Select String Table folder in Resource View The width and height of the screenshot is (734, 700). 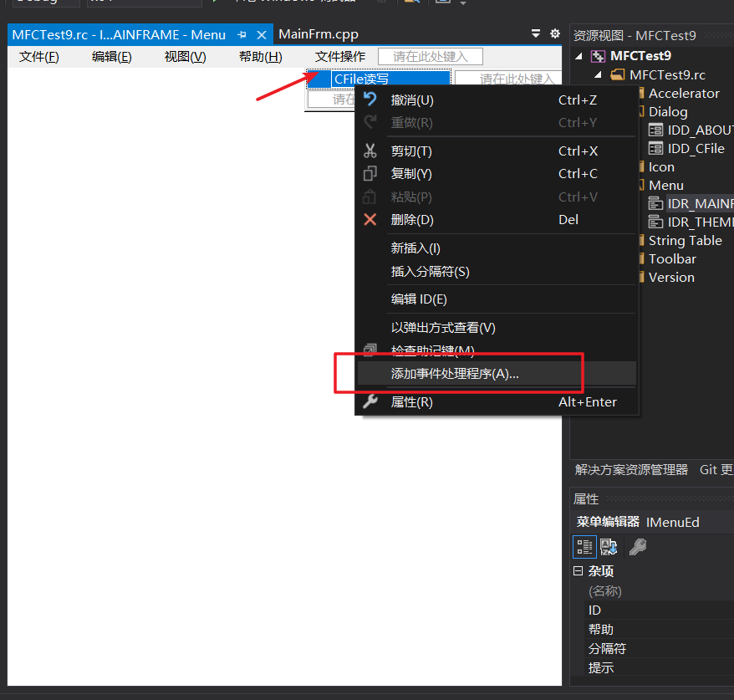point(685,240)
